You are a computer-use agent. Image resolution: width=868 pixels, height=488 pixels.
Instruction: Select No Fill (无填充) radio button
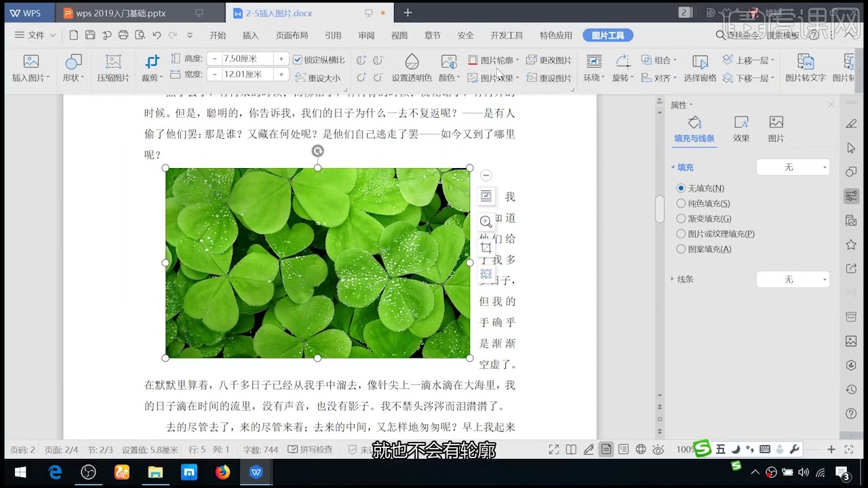pyautogui.click(x=682, y=188)
